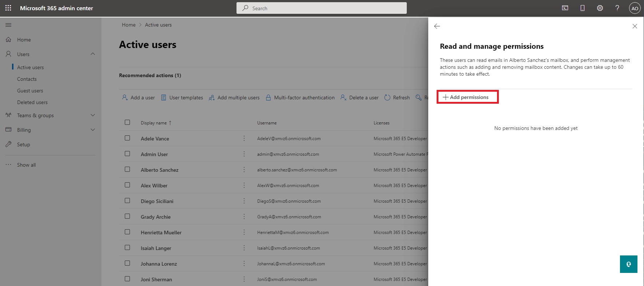Open the Cloud Shell terminal icon
644x286 pixels.
[x=565, y=8]
